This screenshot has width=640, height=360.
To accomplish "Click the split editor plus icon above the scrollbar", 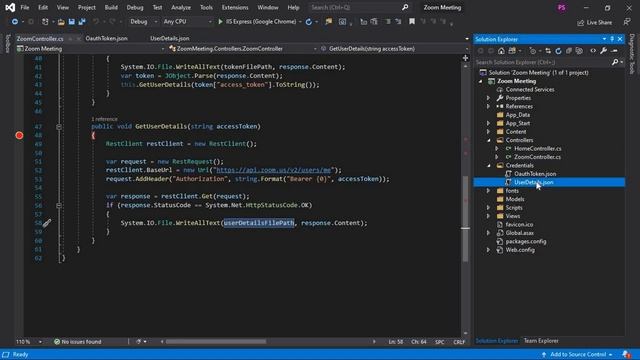I will tap(465, 58).
